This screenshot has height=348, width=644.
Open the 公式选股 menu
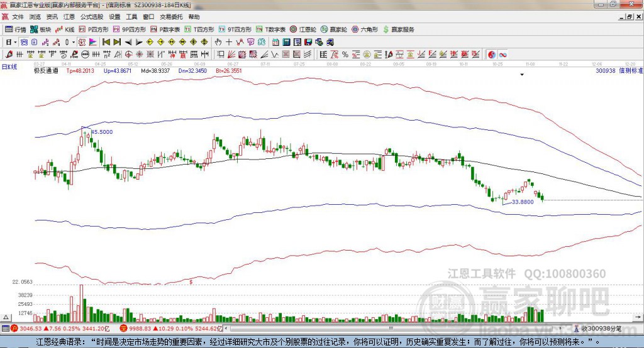click(92, 17)
